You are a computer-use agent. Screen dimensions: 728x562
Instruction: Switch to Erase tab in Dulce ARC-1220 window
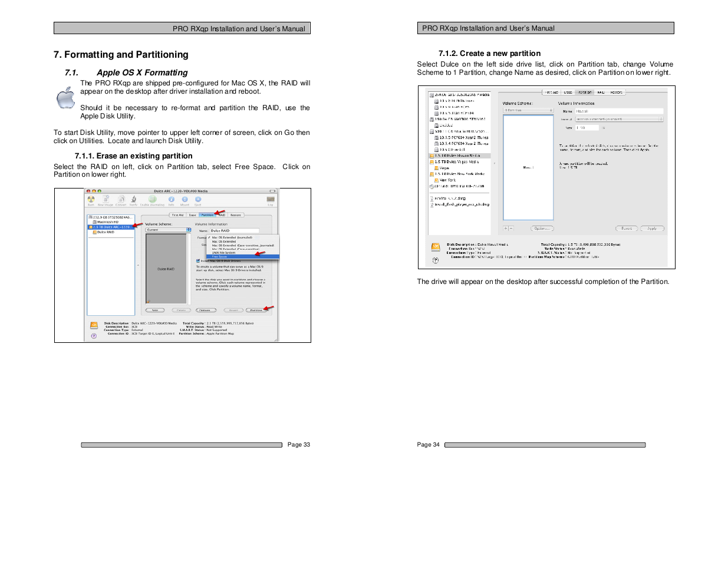coord(193,215)
